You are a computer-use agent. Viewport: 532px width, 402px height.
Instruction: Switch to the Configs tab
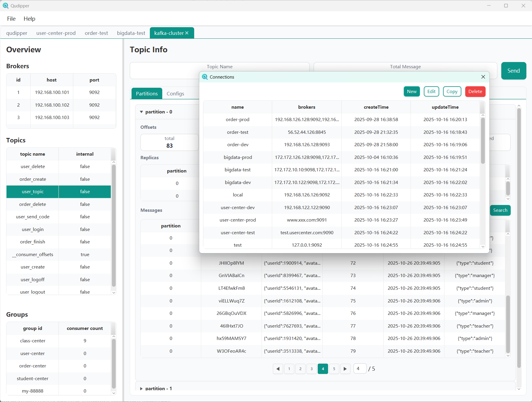coord(175,93)
